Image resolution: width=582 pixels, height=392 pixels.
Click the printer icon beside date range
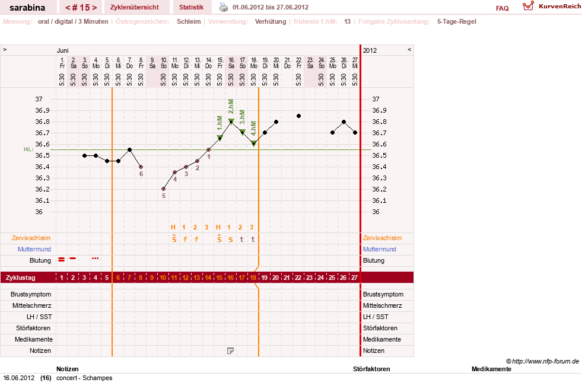[x=224, y=7]
